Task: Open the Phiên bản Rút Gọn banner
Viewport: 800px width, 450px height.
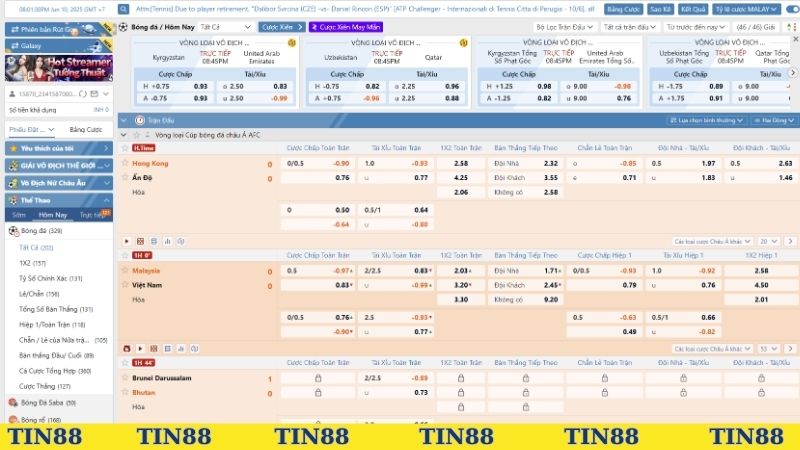Action: click(59, 29)
